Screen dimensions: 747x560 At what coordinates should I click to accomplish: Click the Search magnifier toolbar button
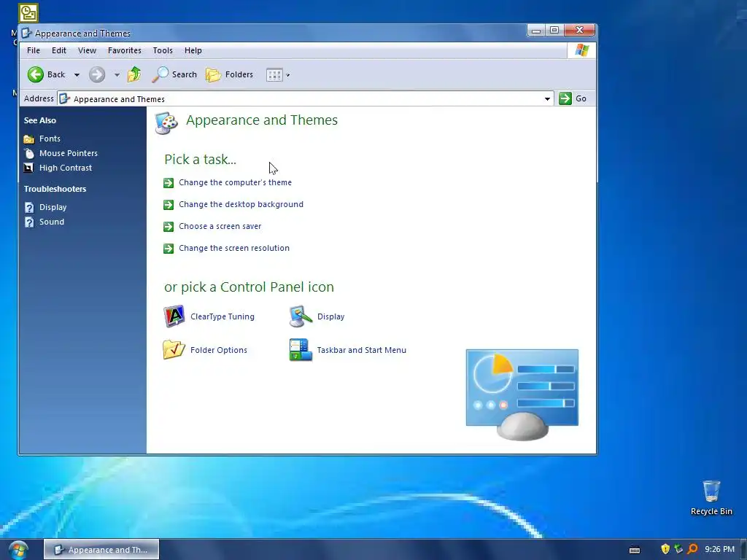click(x=174, y=74)
